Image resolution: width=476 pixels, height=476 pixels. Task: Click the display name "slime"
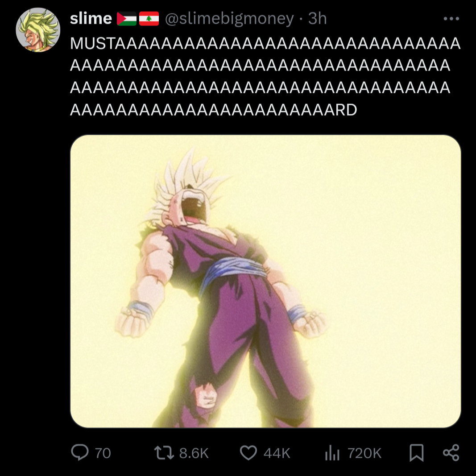coord(91,19)
